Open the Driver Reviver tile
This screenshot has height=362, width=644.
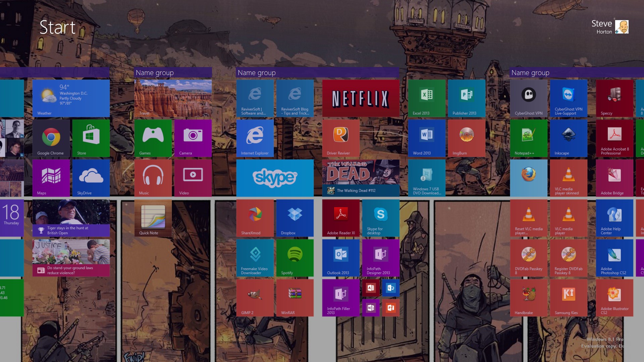coord(341,138)
